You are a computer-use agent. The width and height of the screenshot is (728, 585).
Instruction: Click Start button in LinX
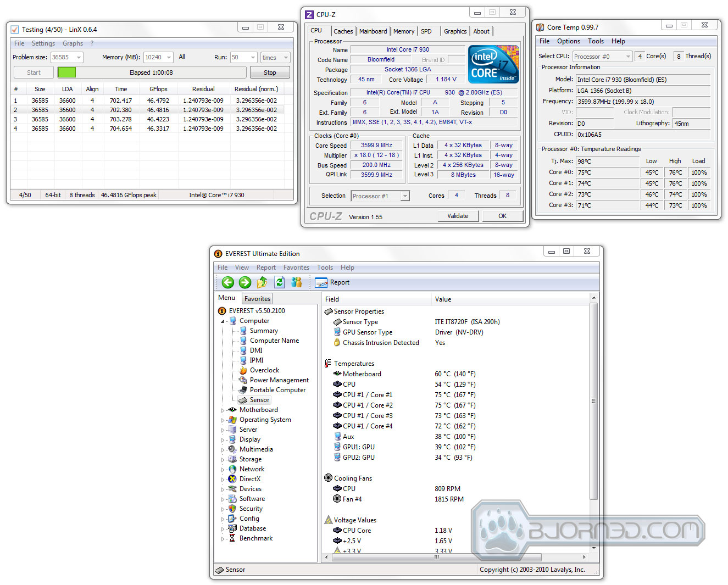(x=34, y=73)
